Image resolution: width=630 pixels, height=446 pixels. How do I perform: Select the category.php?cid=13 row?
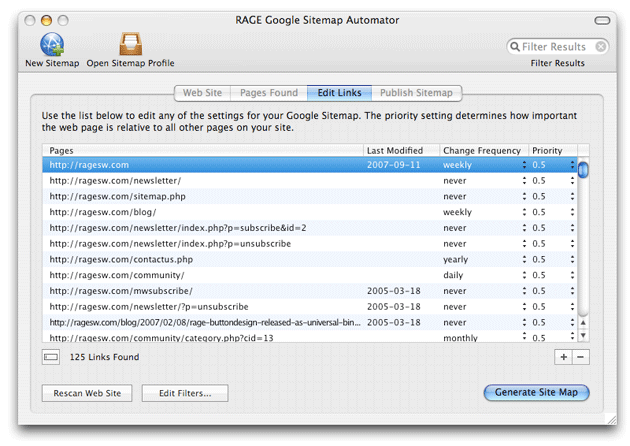(x=309, y=337)
